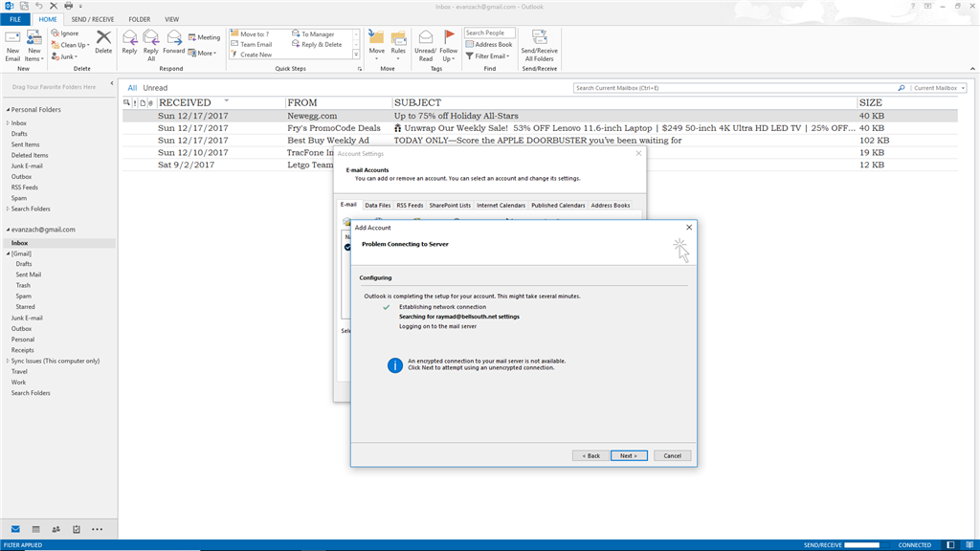Switch to Mail view in navigation bar
This screenshot has height=551, width=980.
pos(15,529)
